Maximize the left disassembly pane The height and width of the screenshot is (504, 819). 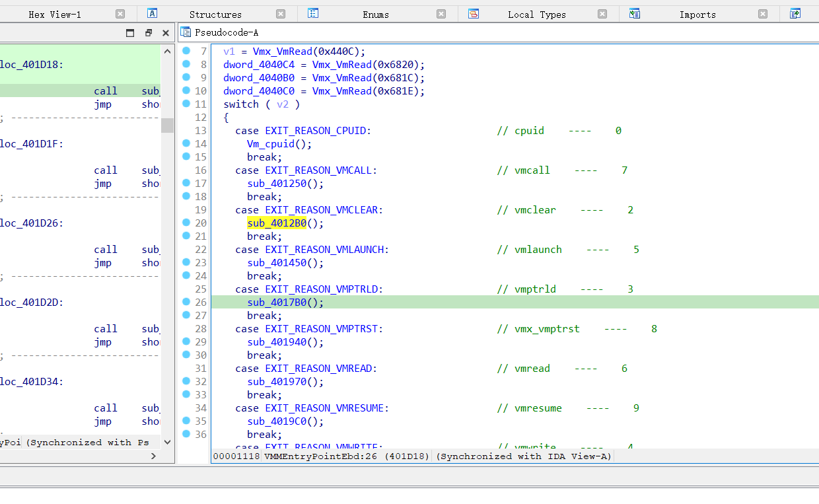click(x=130, y=32)
